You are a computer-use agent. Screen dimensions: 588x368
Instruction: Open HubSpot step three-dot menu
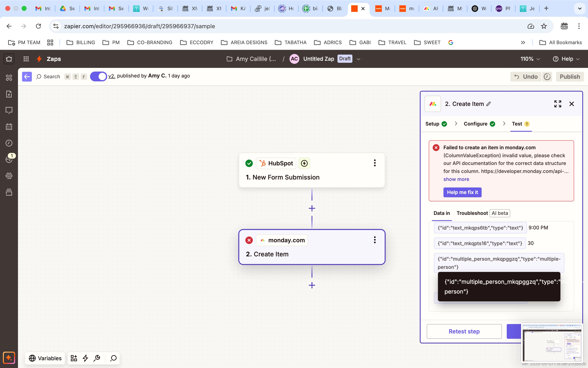375,163
